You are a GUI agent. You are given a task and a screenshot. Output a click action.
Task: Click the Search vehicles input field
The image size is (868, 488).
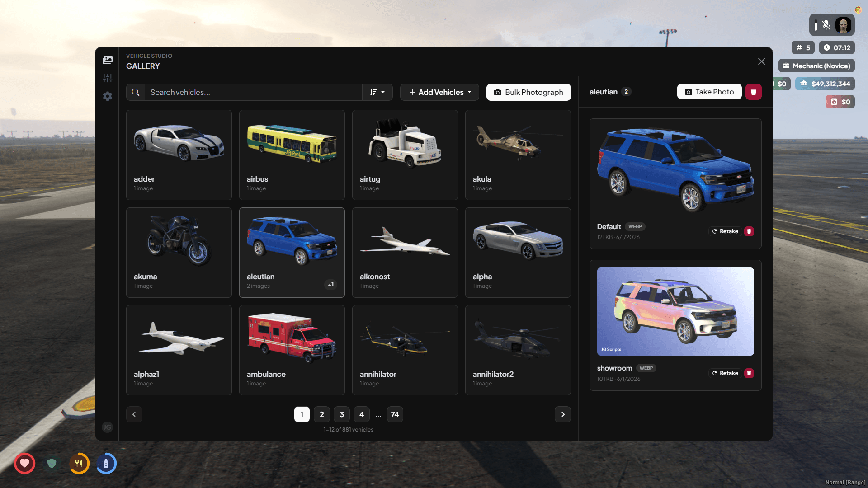point(253,92)
